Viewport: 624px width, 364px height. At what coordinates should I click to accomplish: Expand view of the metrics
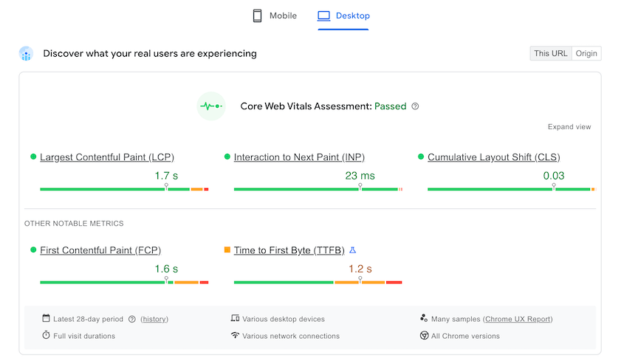pyautogui.click(x=569, y=127)
